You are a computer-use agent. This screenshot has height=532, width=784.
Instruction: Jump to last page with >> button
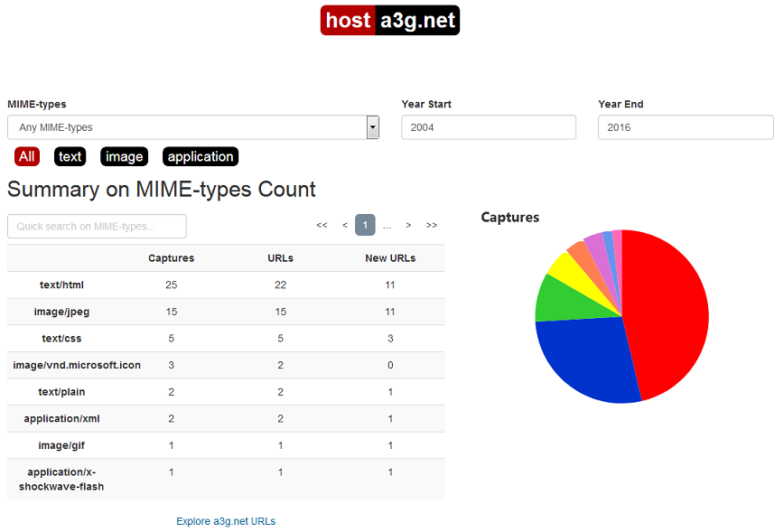[x=432, y=225]
